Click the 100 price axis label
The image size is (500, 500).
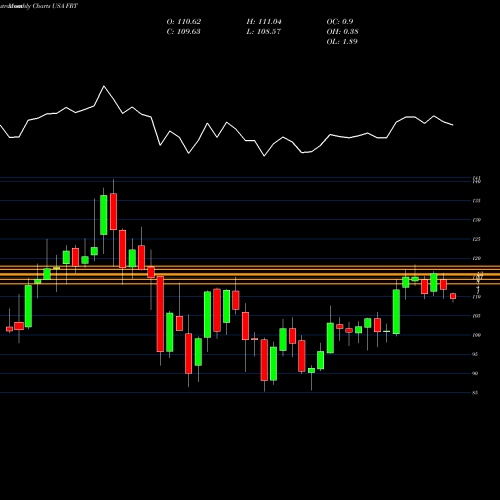(x=476, y=335)
